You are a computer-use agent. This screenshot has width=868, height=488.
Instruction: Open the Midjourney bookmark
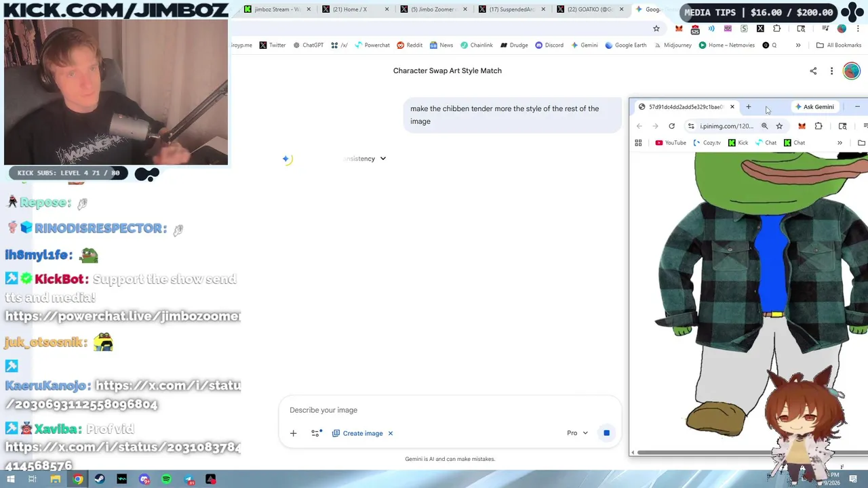pos(673,45)
